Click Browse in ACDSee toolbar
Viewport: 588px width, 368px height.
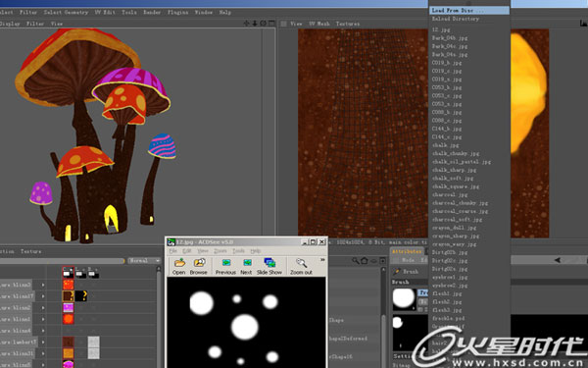(x=198, y=266)
